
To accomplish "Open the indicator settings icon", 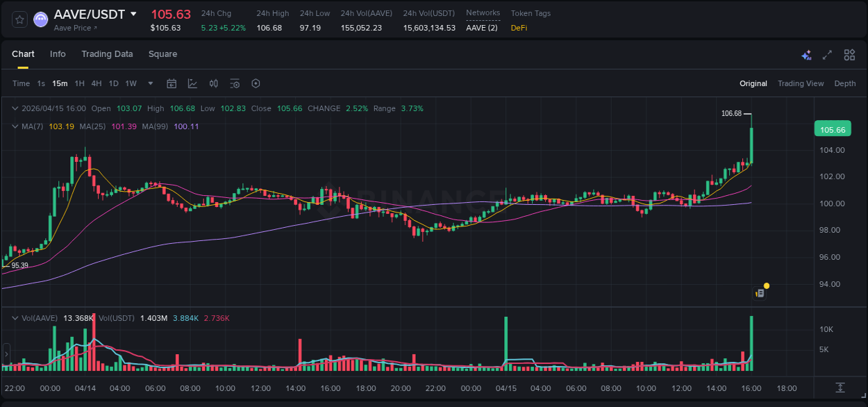I will point(235,83).
